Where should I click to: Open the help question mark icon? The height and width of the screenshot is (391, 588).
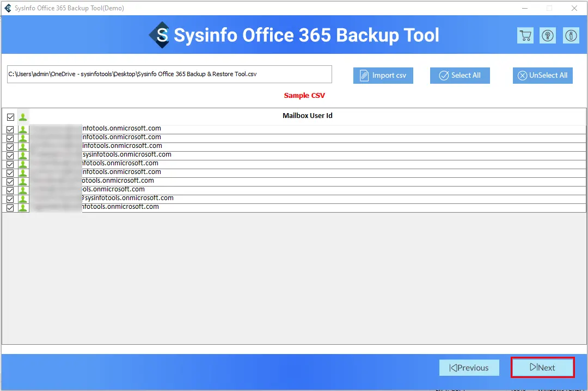tap(548, 36)
